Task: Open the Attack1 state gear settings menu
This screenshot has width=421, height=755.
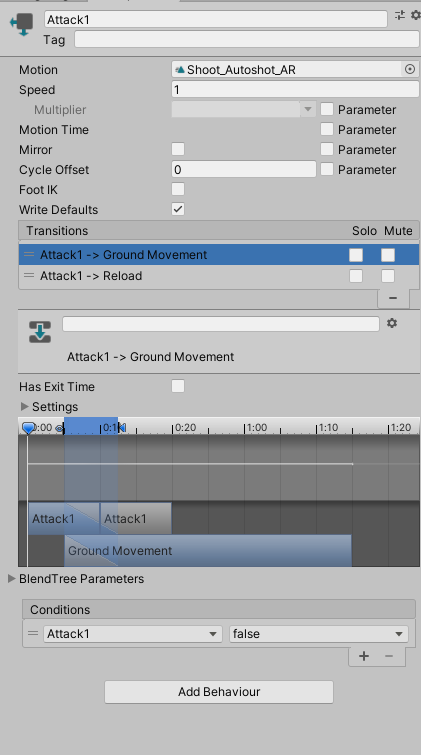Action: (x=416, y=15)
